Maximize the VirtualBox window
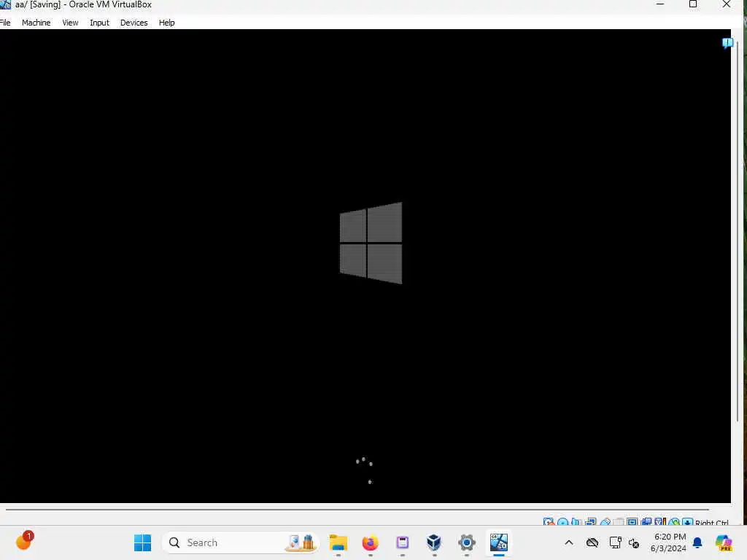747x560 pixels. (693, 4)
